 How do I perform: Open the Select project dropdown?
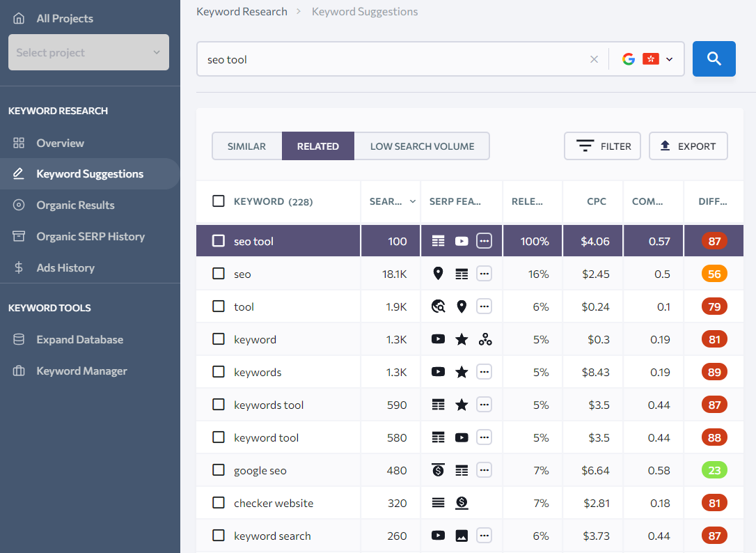[x=88, y=52]
